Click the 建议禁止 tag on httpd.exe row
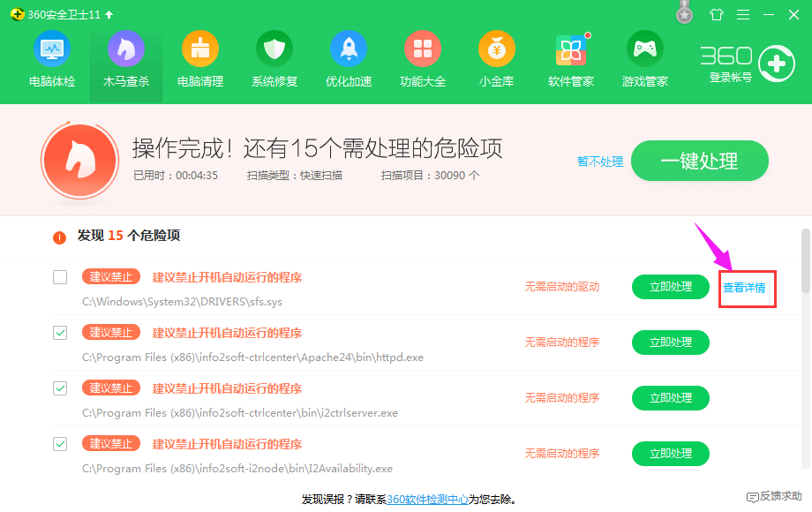Viewport: 812px width, 512px height. 111,332
